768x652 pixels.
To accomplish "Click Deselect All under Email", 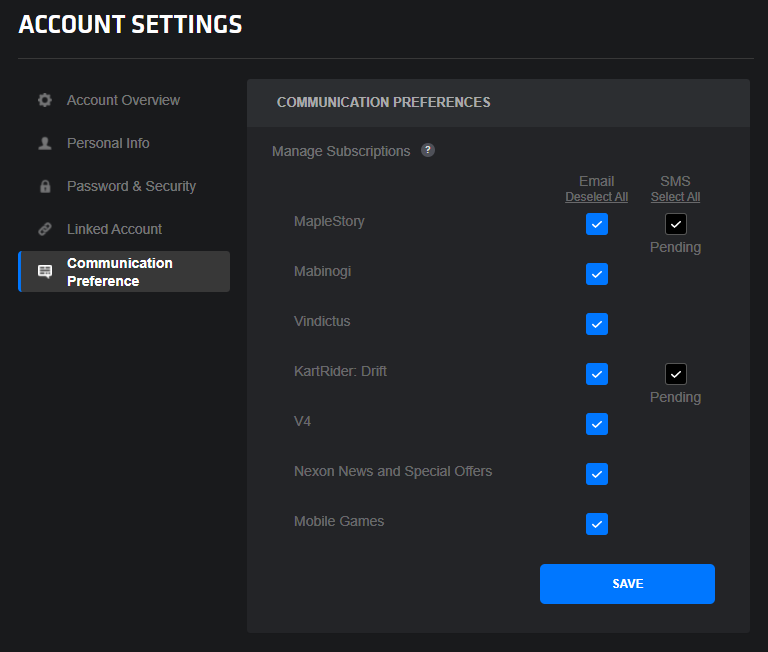I will [597, 197].
